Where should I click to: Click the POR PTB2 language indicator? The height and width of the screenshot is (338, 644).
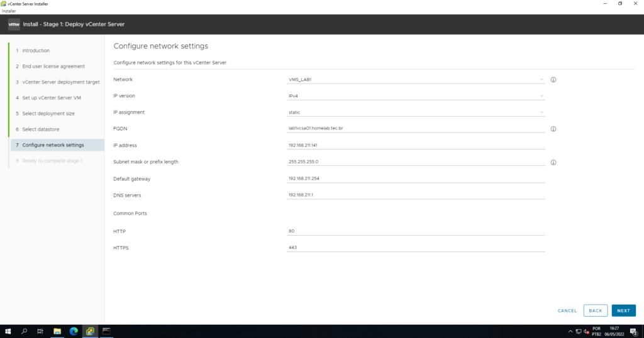point(596,332)
